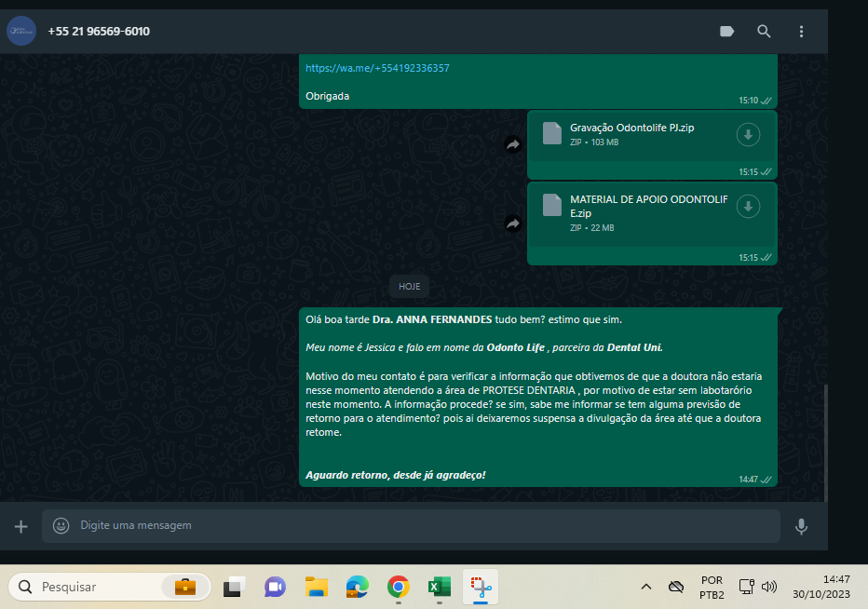The height and width of the screenshot is (609, 868).
Task: Open the Gravação Odontolife PJ.zip file icon
Action: [552, 133]
